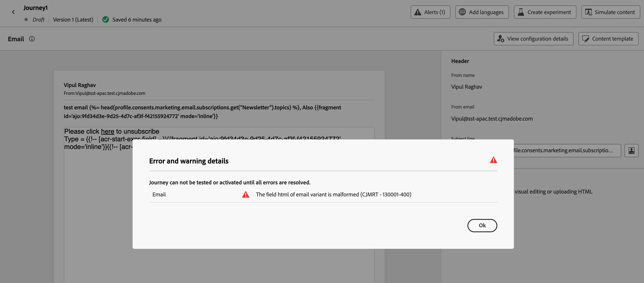
Task: Click Create experiment beaker button
Action: coord(545,12)
